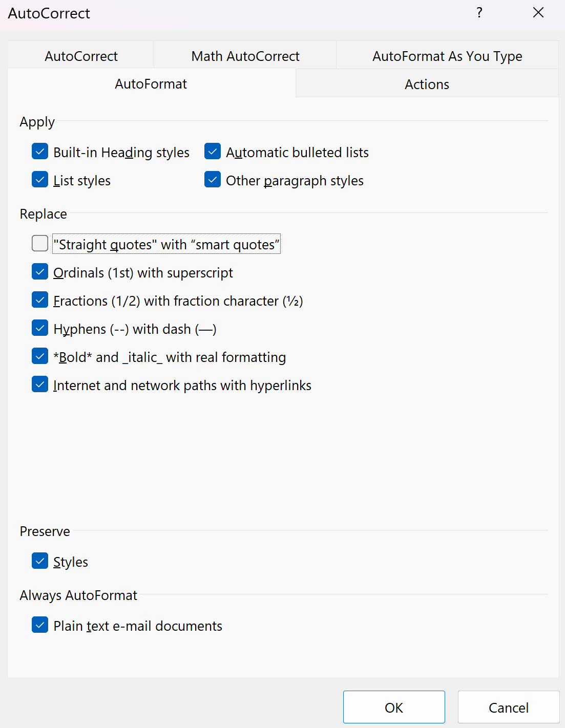Click the help question mark icon

(x=479, y=13)
